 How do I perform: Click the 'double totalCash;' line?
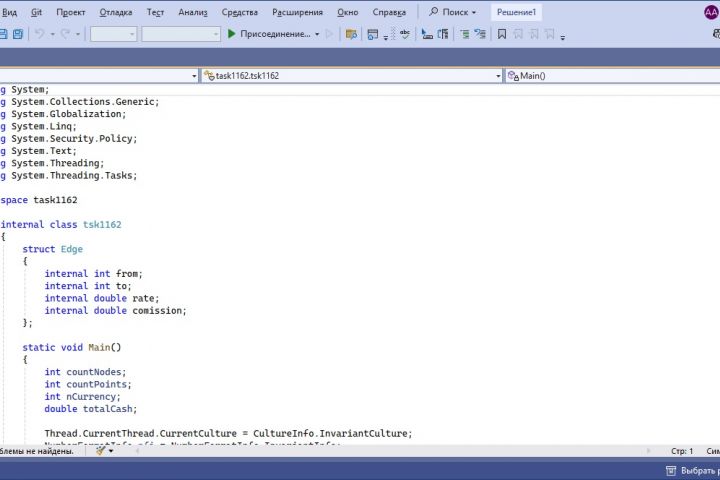click(x=90, y=409)
